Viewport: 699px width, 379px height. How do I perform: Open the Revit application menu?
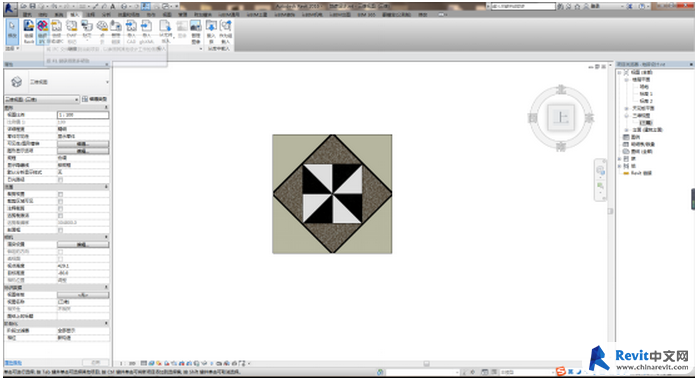point(10,8)
